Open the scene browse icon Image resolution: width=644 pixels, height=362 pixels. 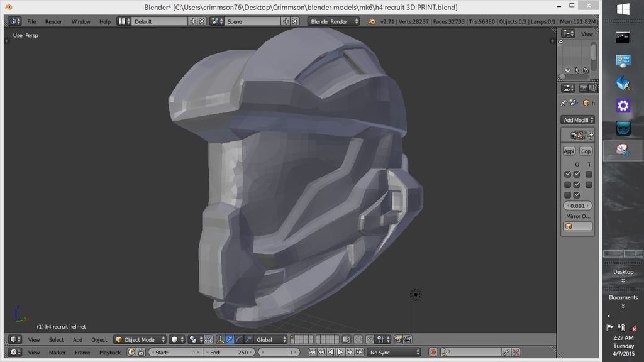pyautogui.click(x=216, y=21)
